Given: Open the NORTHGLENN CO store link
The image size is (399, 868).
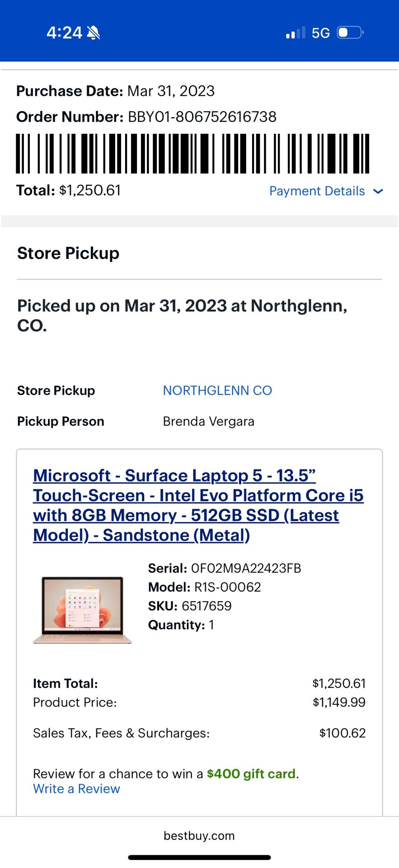Looking at the screenshot, I should [217, 391].
